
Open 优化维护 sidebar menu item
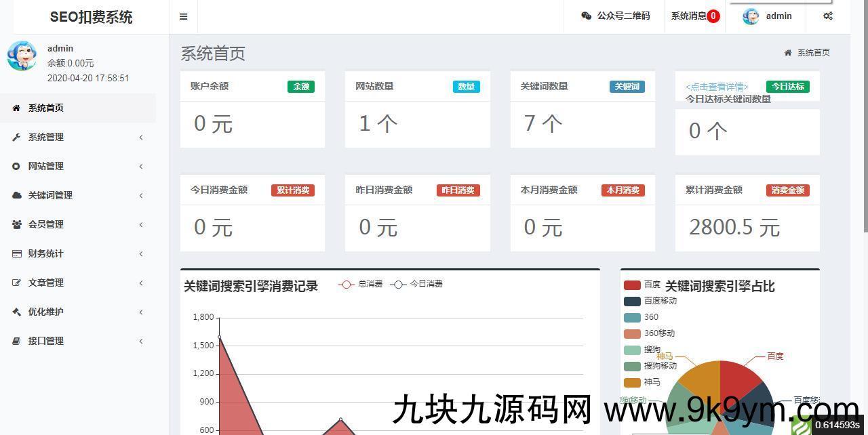click(x=45, y=312)
